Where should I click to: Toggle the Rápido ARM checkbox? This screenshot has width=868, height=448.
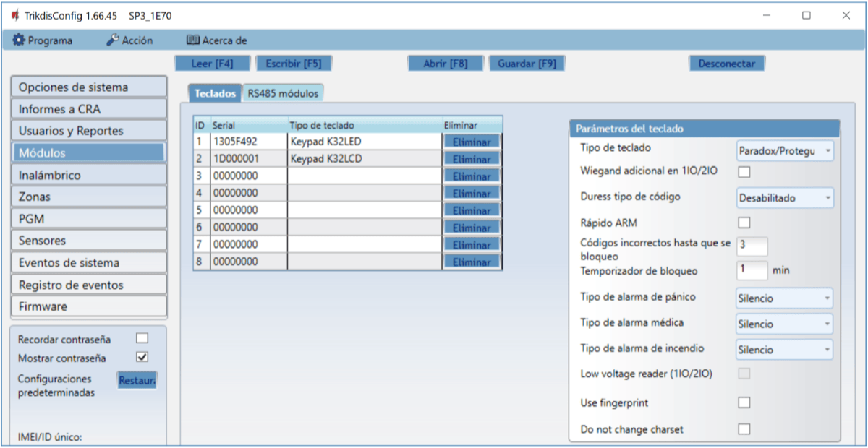pyautogui.click(x=744, y=223)
